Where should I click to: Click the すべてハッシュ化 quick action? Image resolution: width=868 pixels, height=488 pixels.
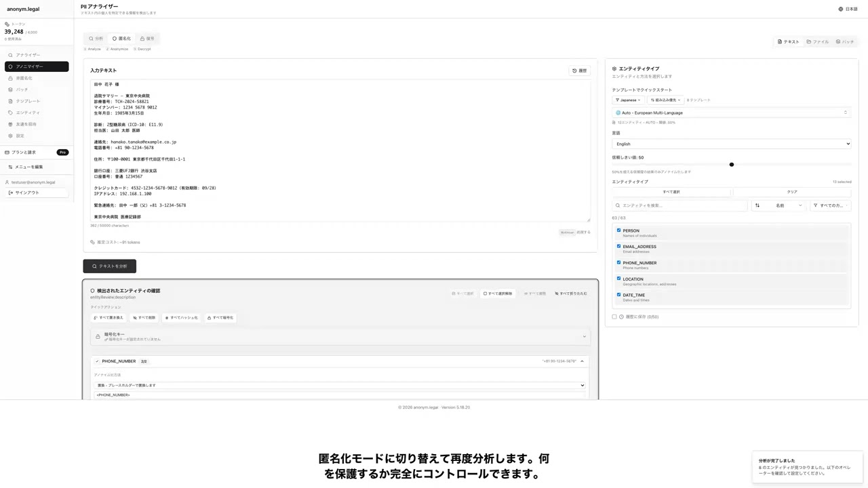182,318
